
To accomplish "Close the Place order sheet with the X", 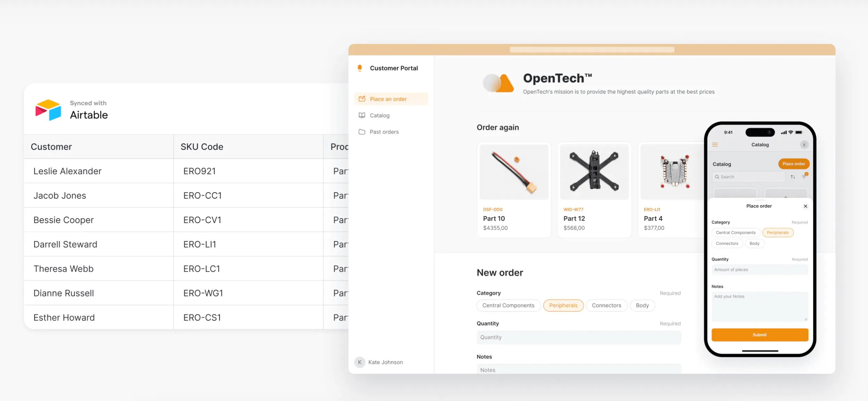I will (x=806, y=206).
